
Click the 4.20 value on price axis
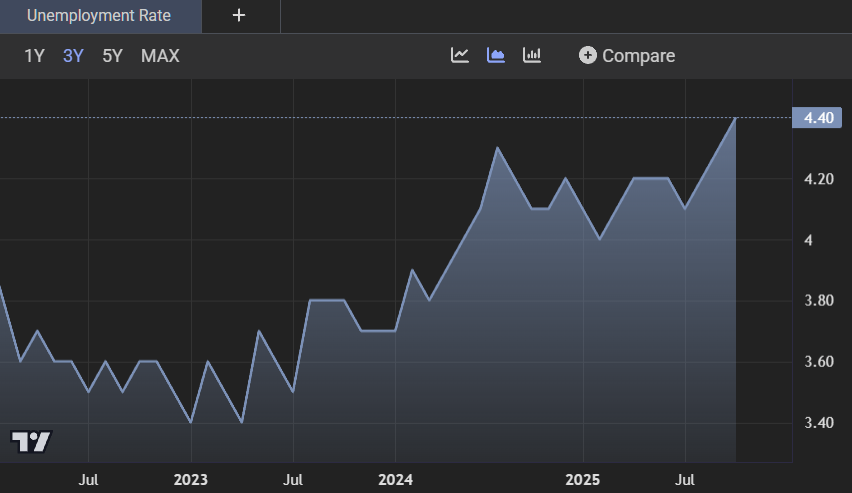coord(820,179)
